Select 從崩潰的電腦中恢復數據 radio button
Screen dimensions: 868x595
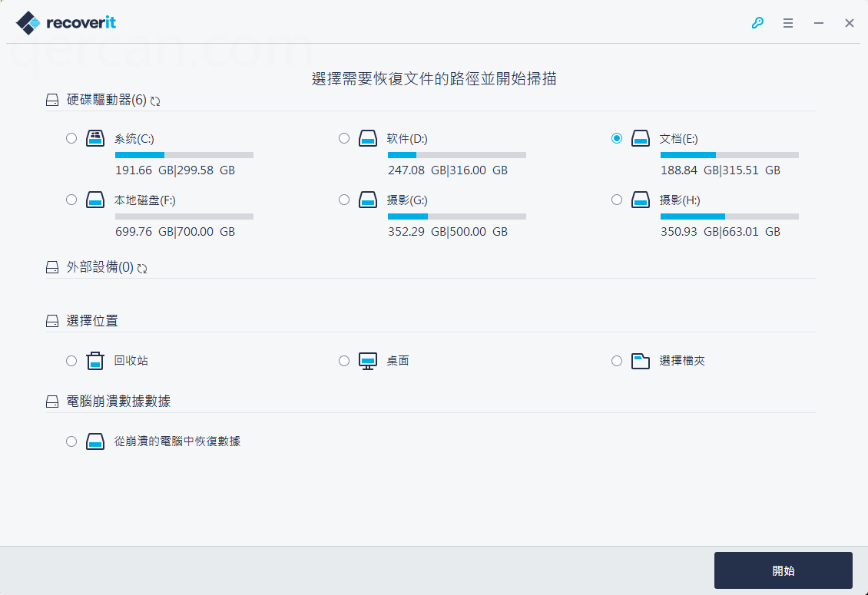71,441
